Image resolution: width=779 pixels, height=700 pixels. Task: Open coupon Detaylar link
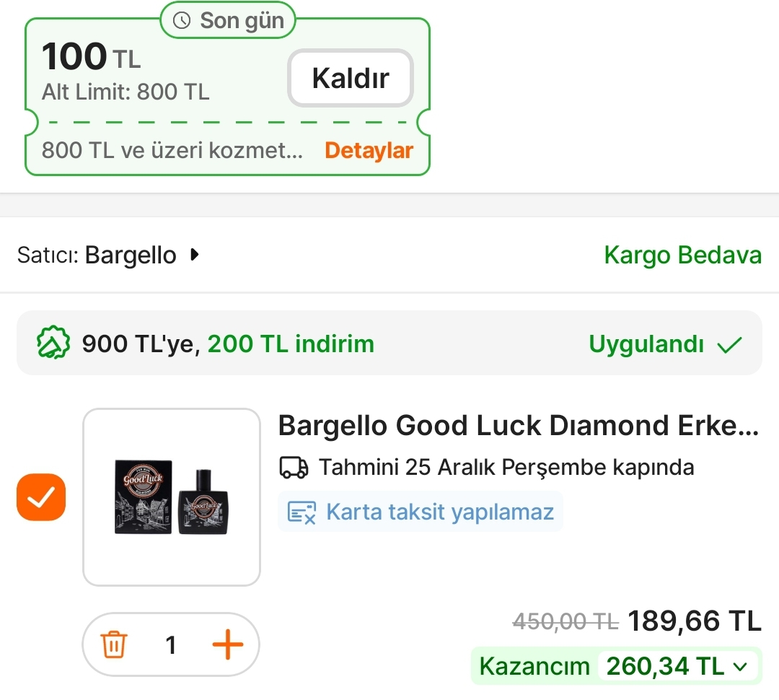tap(369, 151)
